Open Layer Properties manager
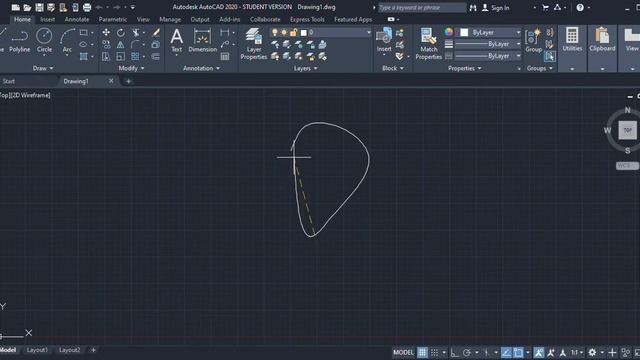 [253, 44]
